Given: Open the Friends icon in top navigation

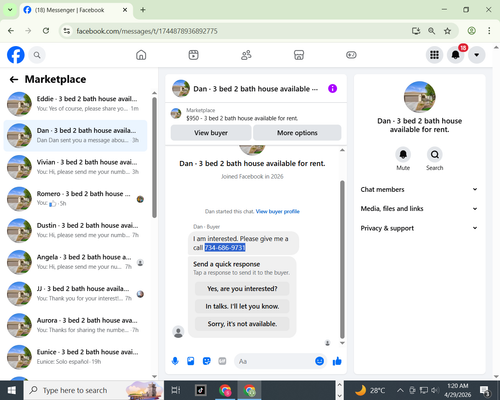Looking at the screenshot, I should point(246,55).
